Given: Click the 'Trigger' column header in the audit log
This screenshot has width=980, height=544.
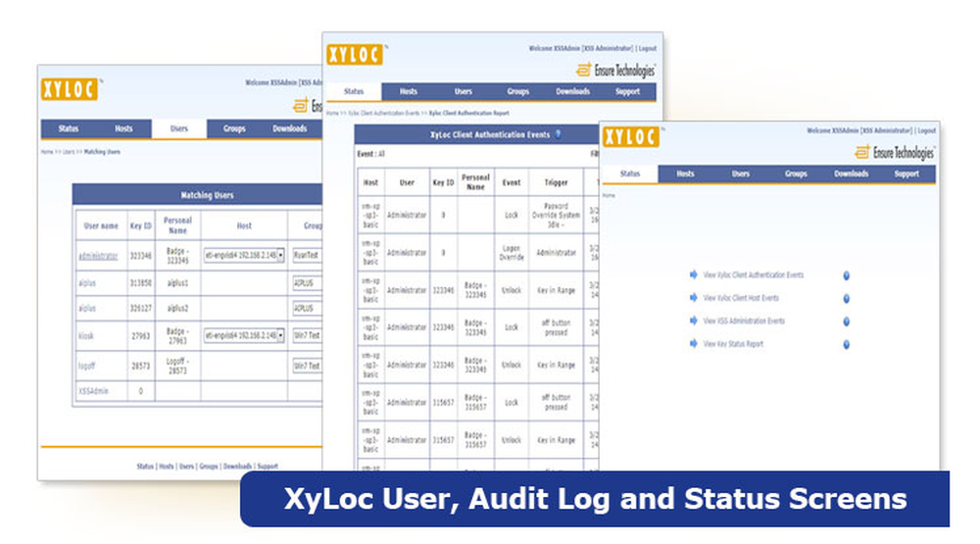Looking at the screenshot, I should pyautogui.click(x=556, y=182).
